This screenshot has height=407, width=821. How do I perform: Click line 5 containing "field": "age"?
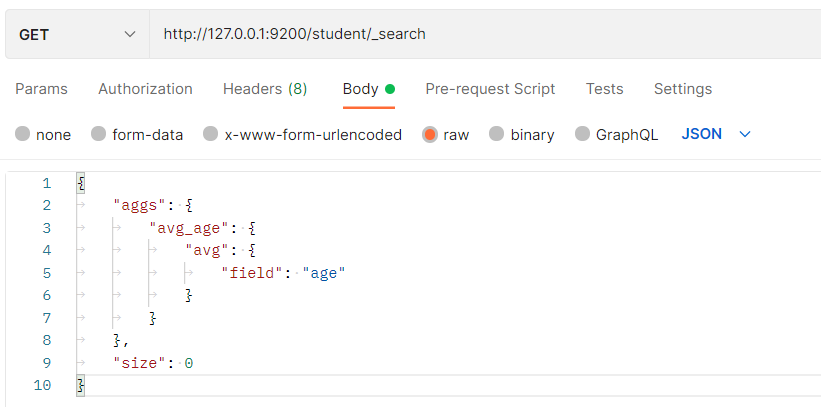[283, 273]
